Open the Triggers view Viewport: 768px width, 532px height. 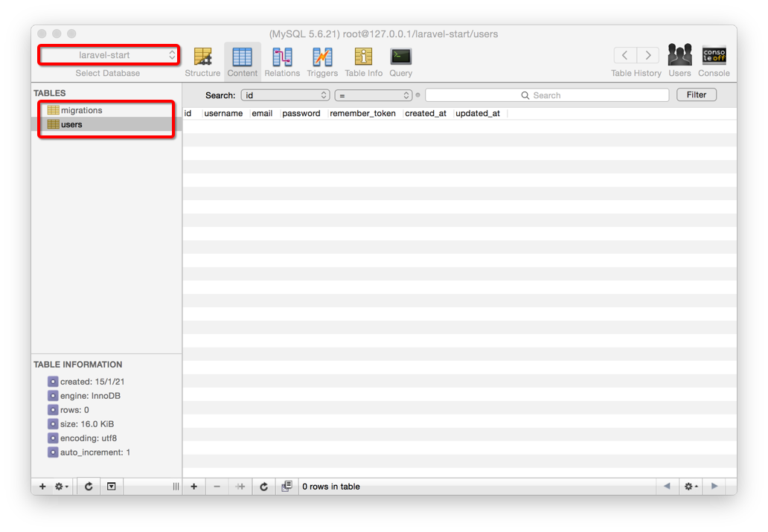point(322,61)
